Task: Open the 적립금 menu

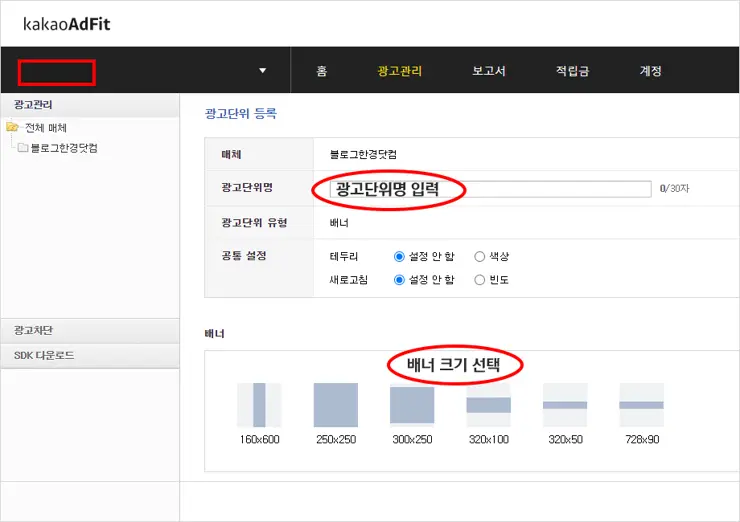Action: coord(572,71)
